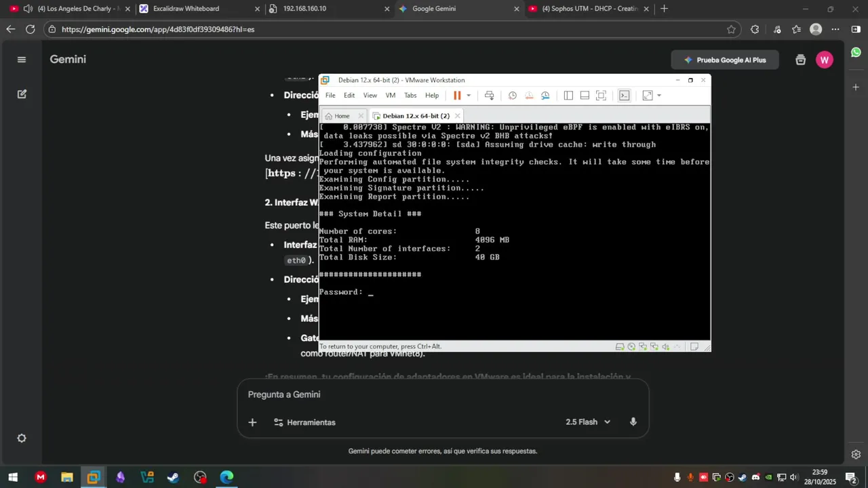868x488 pixels.
Task: Switch to the 192.168.160.10 browser tab
Action: coord(330,9)
